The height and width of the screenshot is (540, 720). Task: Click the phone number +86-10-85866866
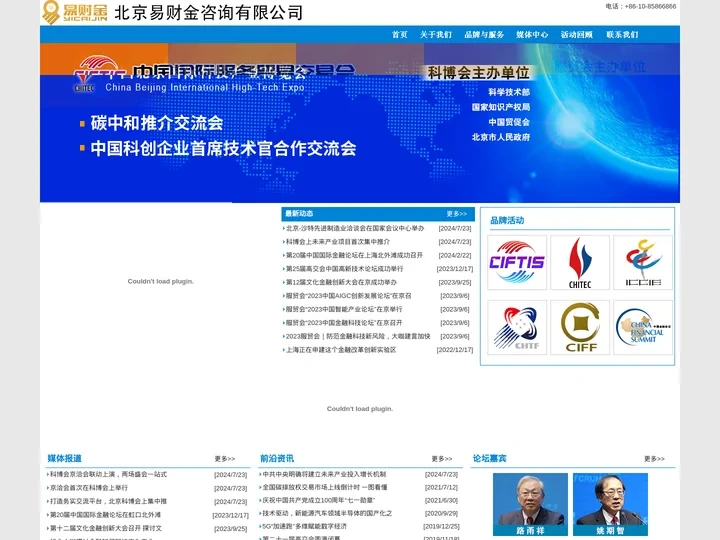click(650, 6)
